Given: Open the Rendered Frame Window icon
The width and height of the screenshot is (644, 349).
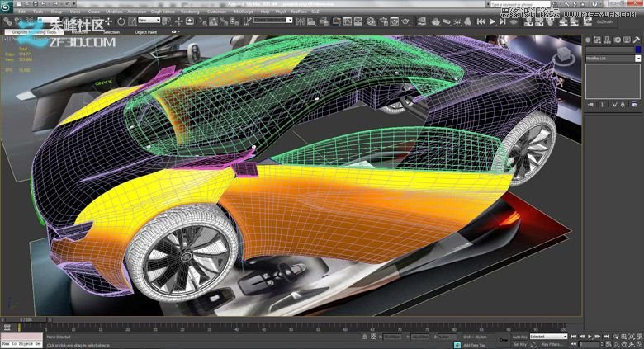Looking at the screenshot, I should point(395,21).
